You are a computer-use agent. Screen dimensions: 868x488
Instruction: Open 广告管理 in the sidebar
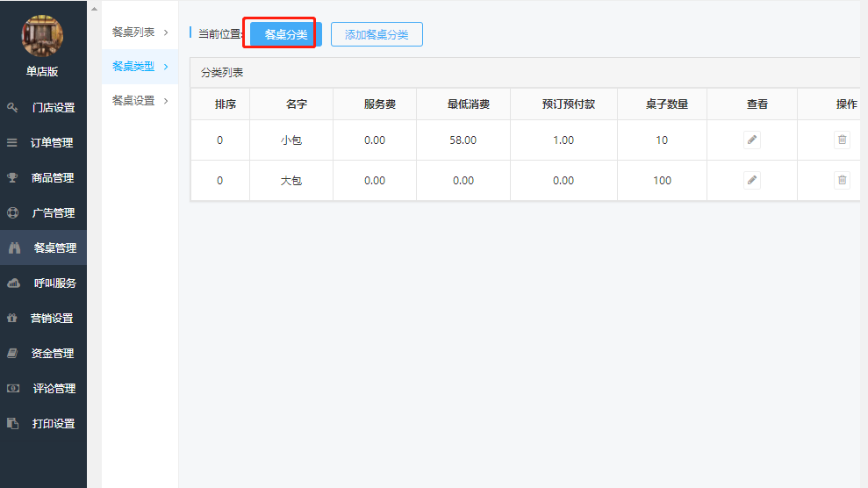[43, 212]
